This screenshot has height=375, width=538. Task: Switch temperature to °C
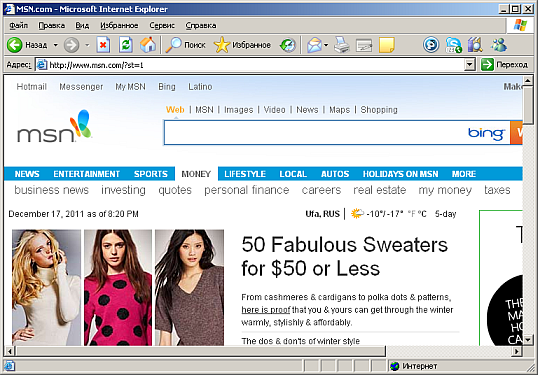(422, 214)
